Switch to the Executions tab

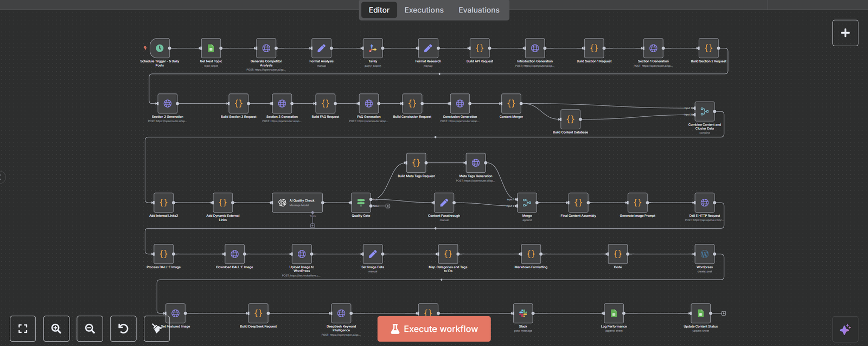(x=424, y=10)
